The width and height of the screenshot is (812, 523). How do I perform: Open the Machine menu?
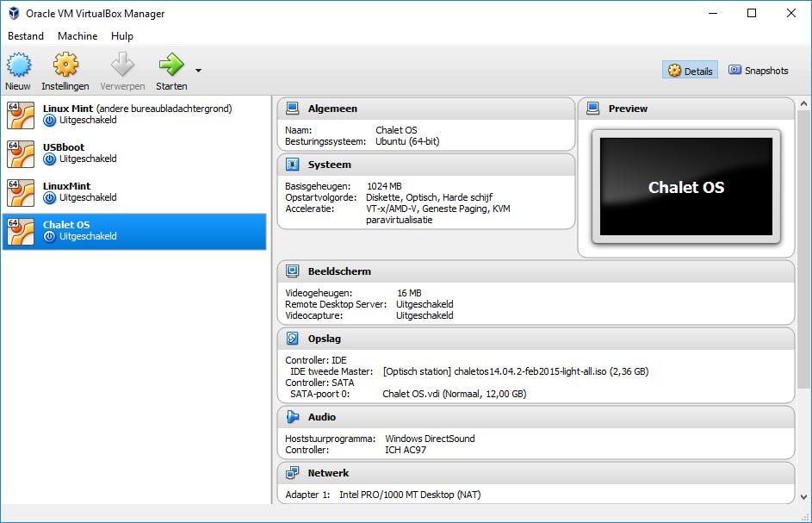pos(77,36)
